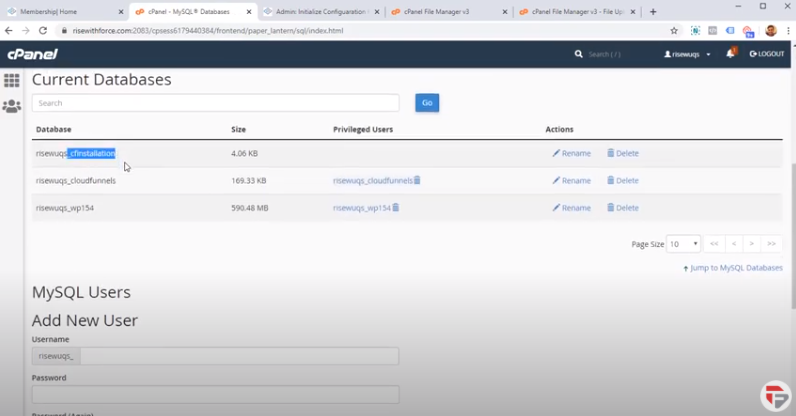This screenshot has width=796, height=416.
Task: Rename the risewuqs_cfinstallation database
Action: coord(571,154)
